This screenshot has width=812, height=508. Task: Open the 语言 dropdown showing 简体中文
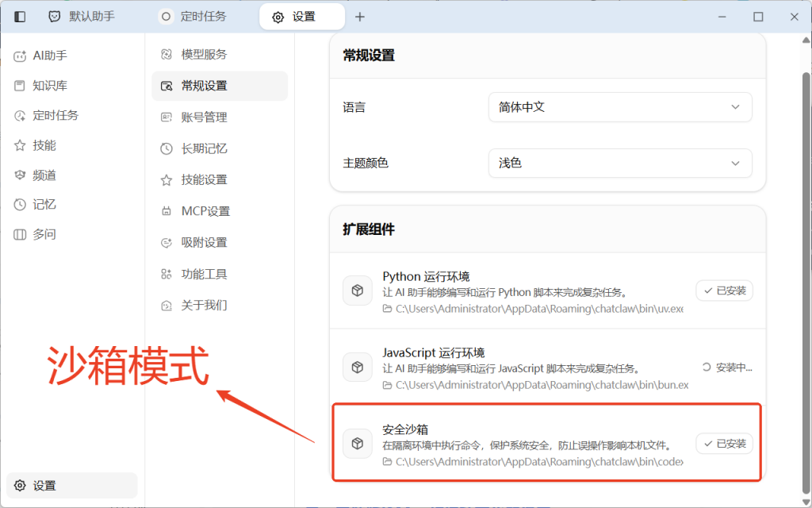[x=620, y=107]
